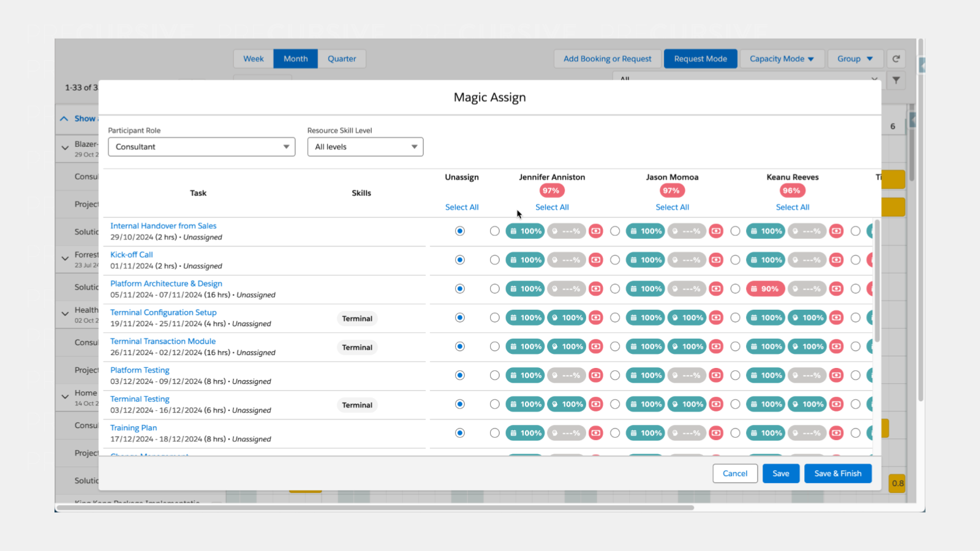Image resolution: width=980 pixels, height=551 pixels.
Task: Click the calendar availability pill for Jennifer Anniston on Internal Handover
Action: [525, 231]
